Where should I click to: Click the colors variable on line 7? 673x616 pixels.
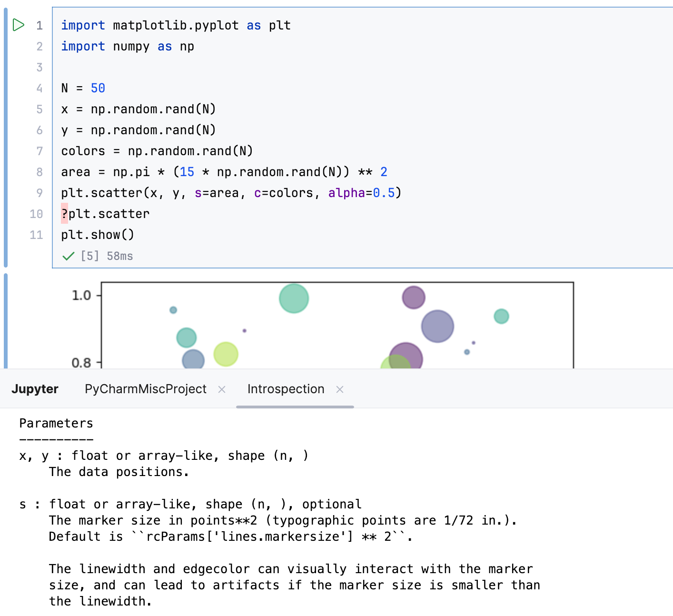(83, 151)
